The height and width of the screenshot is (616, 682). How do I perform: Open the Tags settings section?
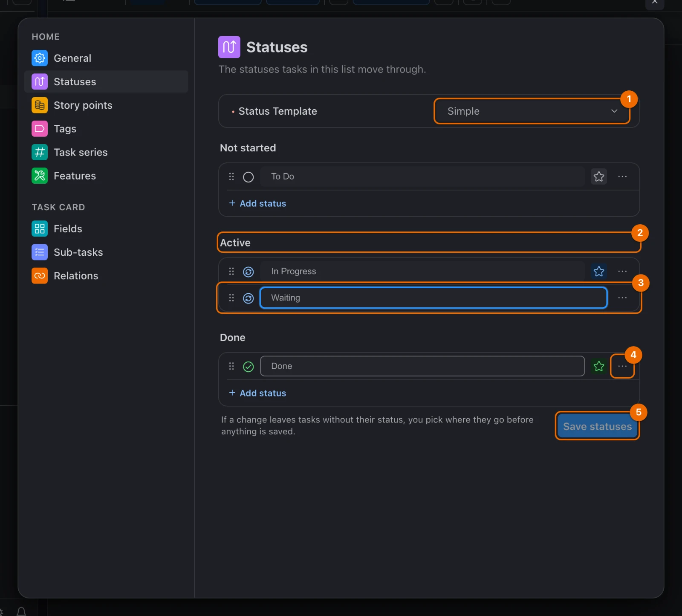[x=106, y=129]
